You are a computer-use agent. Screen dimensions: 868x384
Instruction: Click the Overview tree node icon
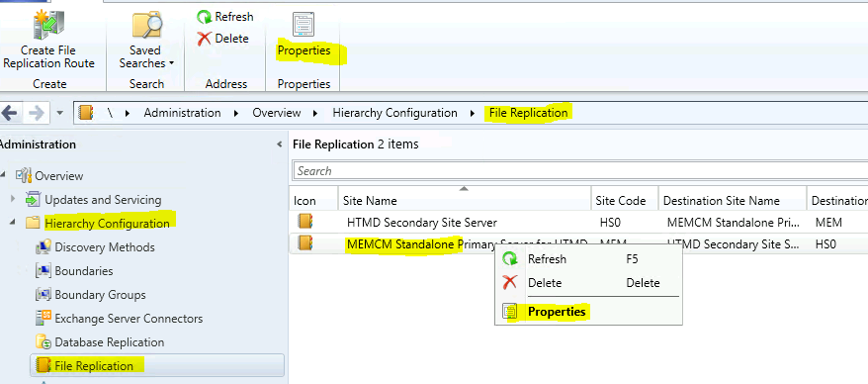(24, 176)
